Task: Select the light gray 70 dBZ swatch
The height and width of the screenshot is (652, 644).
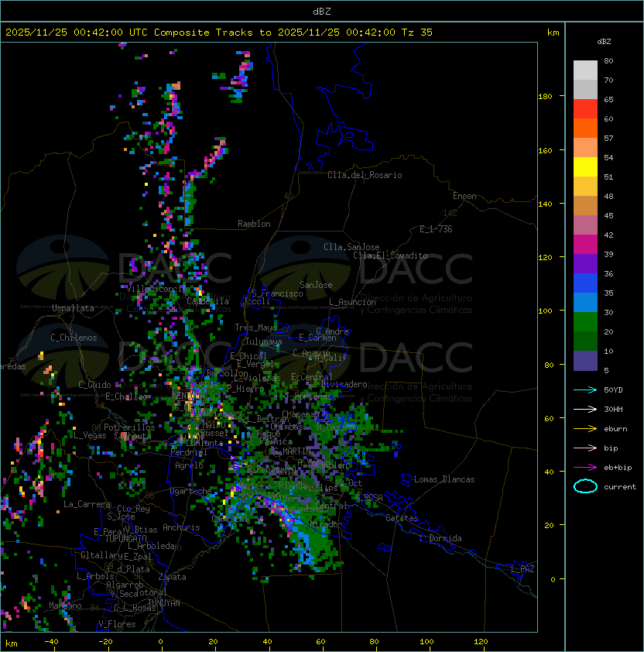Action: (x=585, y=70)
